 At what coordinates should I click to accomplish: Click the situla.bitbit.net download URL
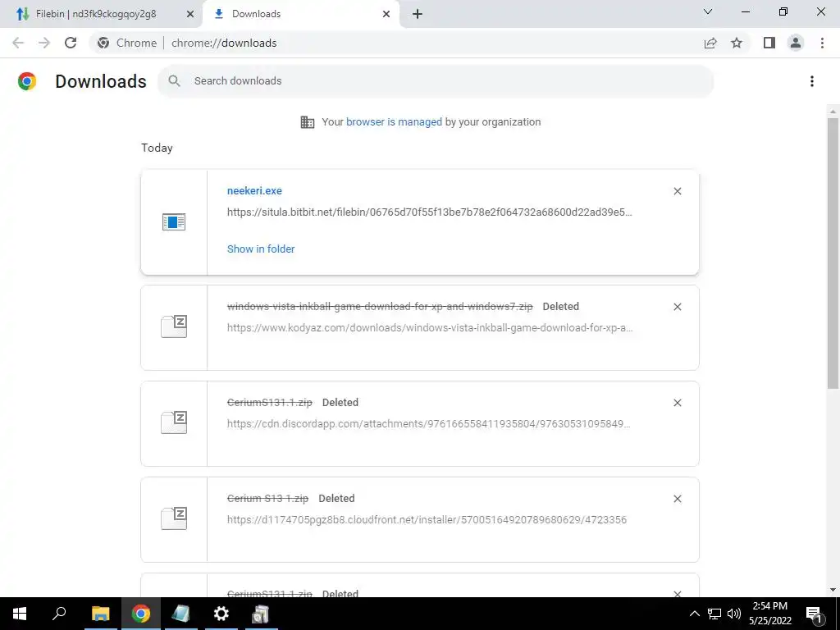click(430, 212)
